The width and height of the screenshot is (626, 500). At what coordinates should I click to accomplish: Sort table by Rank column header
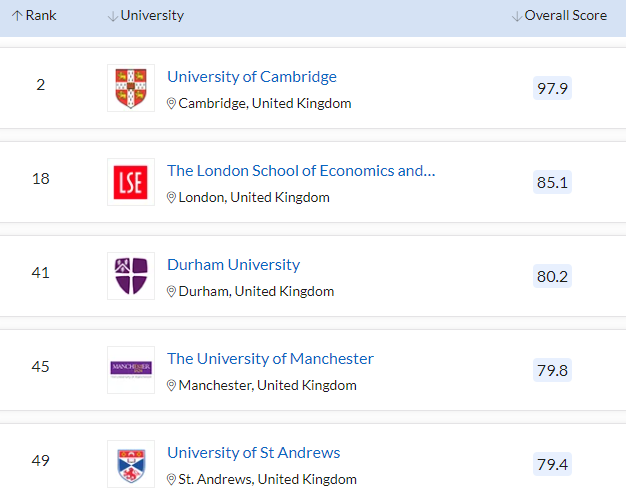[35, 16]
